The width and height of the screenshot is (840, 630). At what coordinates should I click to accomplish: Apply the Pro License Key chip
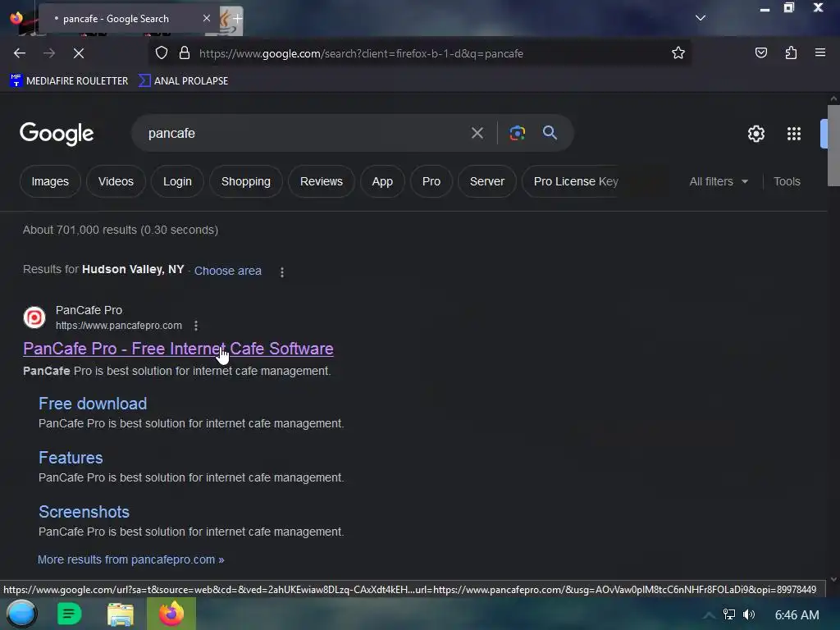pyautogui.click(x=576, y=181)
